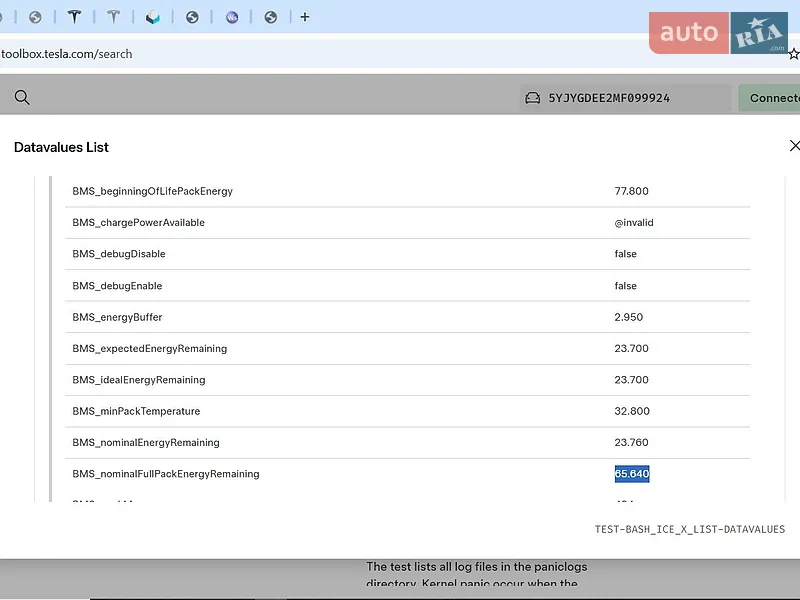
Task: Click the auto RIA logo
Action: (718, 33)
